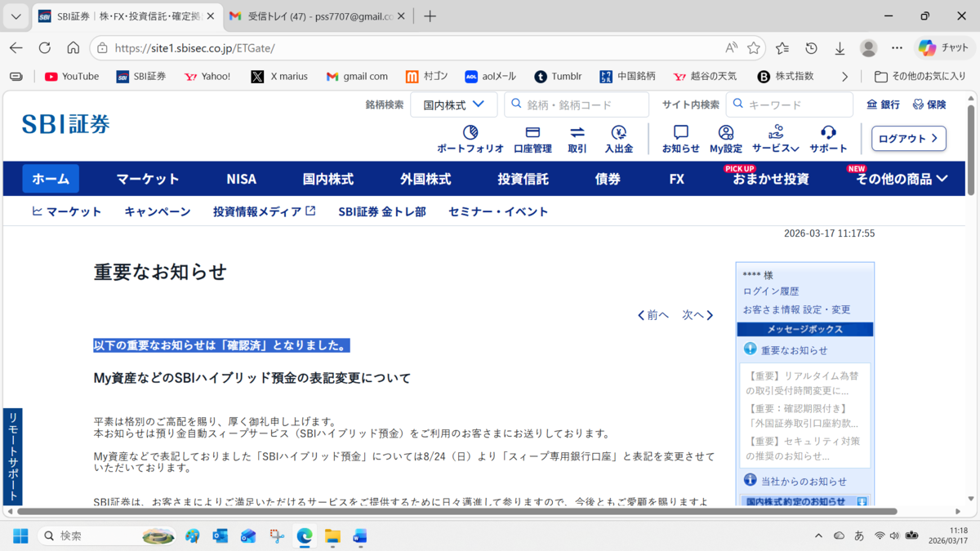Open the ログイン履歴 link
The width and height of the screenshot is (980, 551).
point(771,291)
